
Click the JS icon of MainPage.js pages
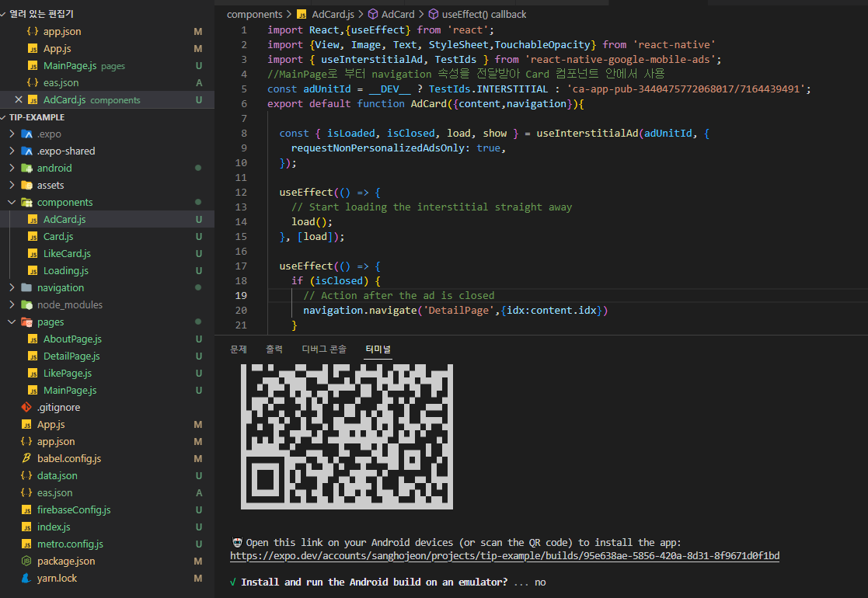tap(33, 66)
